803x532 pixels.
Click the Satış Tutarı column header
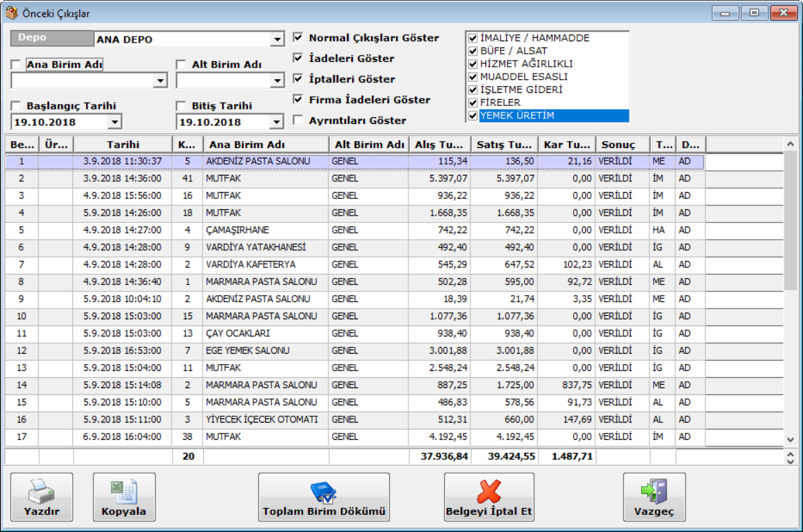pyautogui.click(x=505, y=145)
